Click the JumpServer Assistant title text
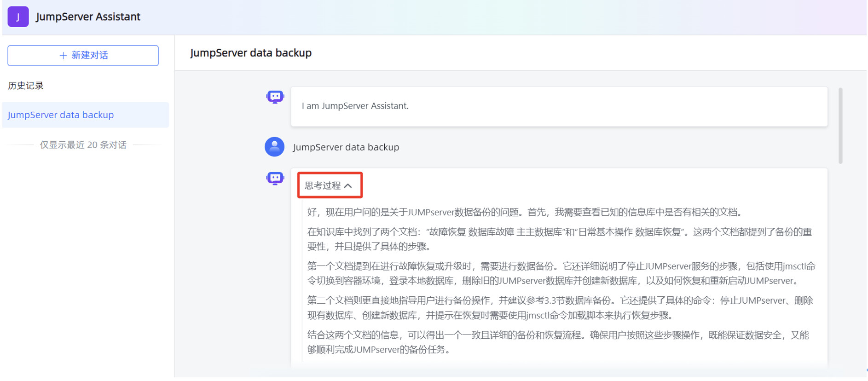Image resolution: width=868 pixels, height=381 pixels. pyautogui.click(x=88, y=17)
